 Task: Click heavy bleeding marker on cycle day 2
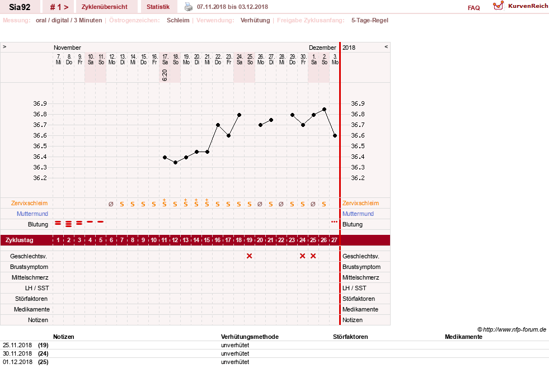[69, 224]
